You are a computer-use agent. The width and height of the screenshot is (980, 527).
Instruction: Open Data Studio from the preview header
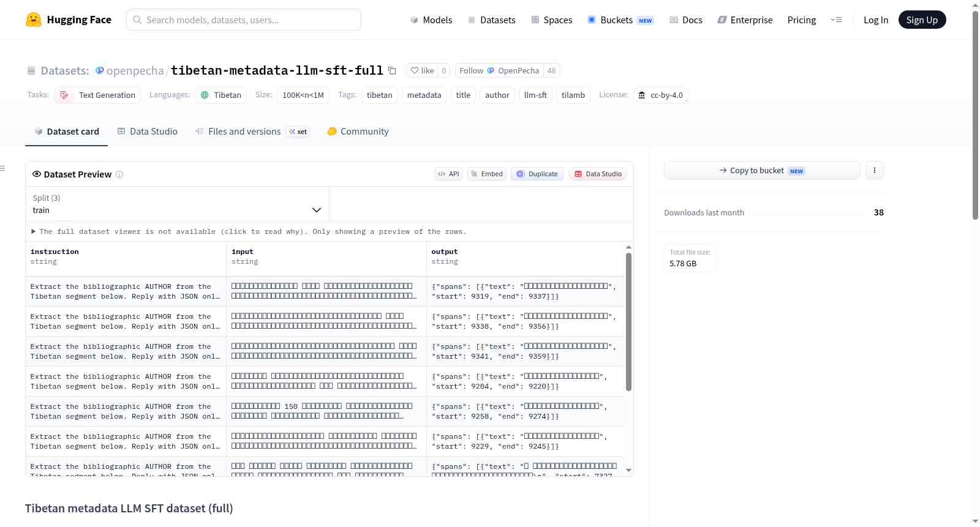[x=598, y=174]
